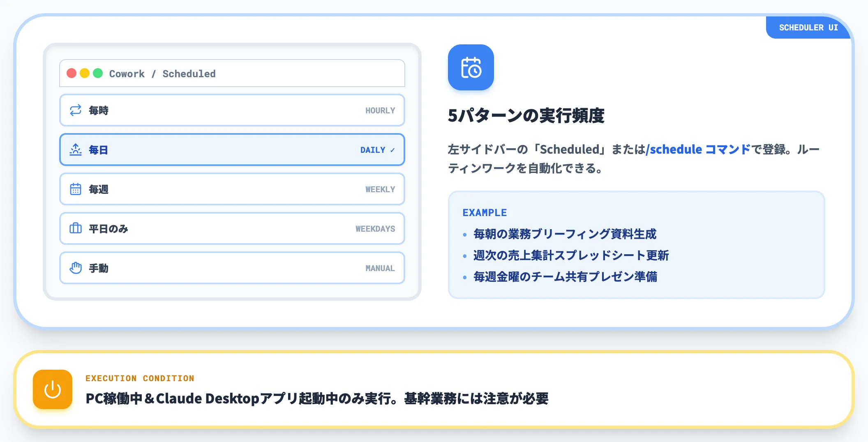The image size is (868, 442).
Task: Select the 手動 MANUAL frequency option
Action: tap(232, 268)
